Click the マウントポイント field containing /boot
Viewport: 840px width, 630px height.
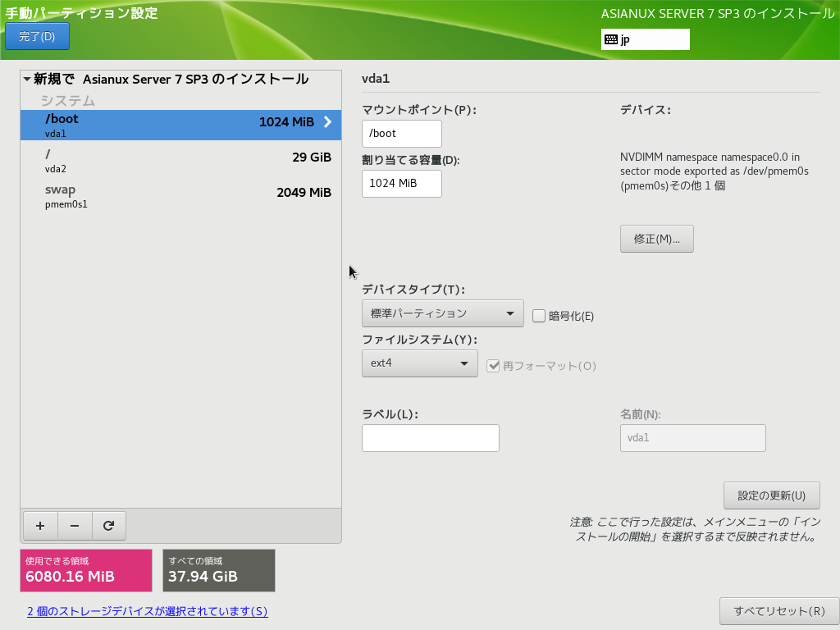(x=401, y=134)
